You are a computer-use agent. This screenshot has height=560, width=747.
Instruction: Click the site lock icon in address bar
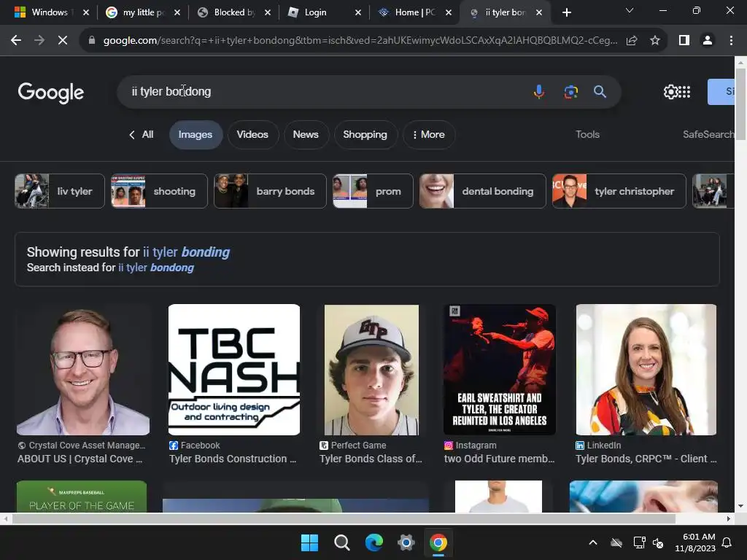pyautogui.click(x=91, y=41)
